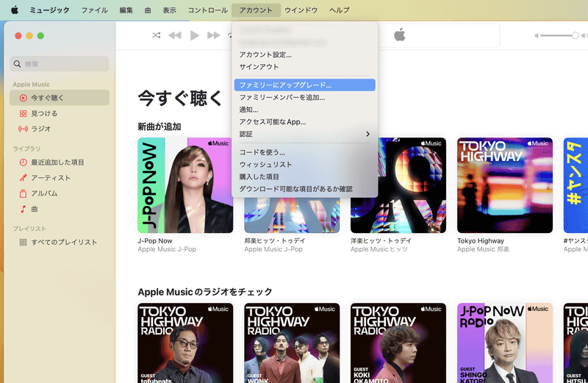Open the コントロール menu
Viewport: 588px width, 383px height.
click(208, 10)
